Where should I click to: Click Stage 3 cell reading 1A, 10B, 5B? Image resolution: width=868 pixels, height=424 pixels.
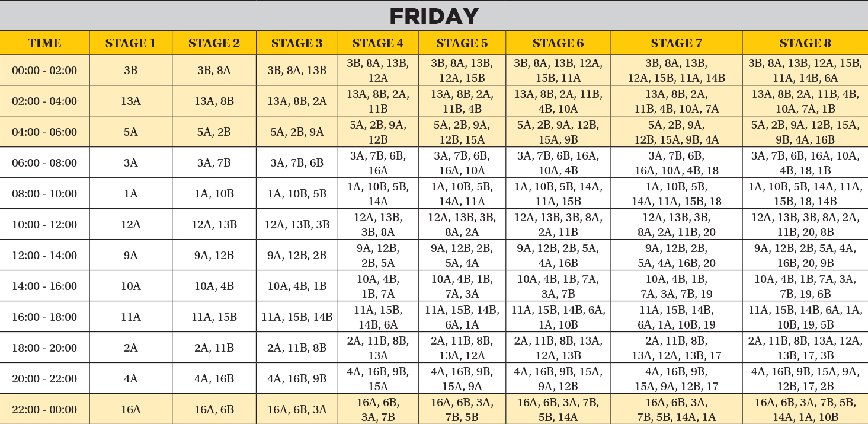297,194
